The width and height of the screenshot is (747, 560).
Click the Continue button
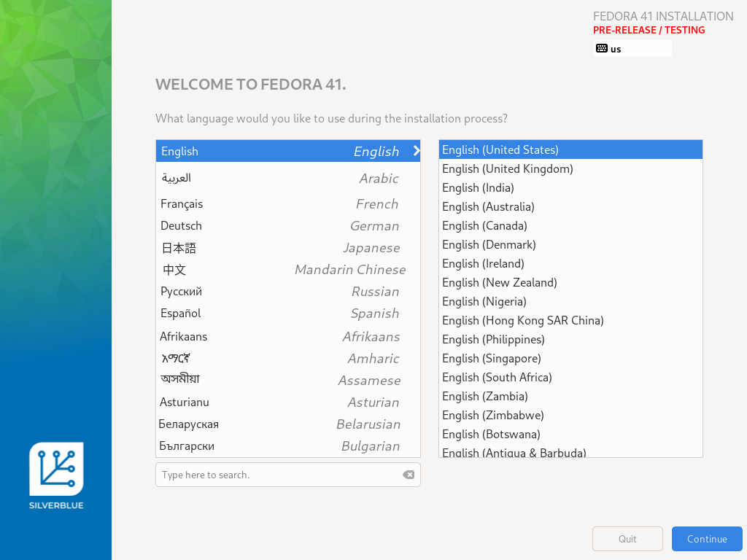[x=707, y=539]
